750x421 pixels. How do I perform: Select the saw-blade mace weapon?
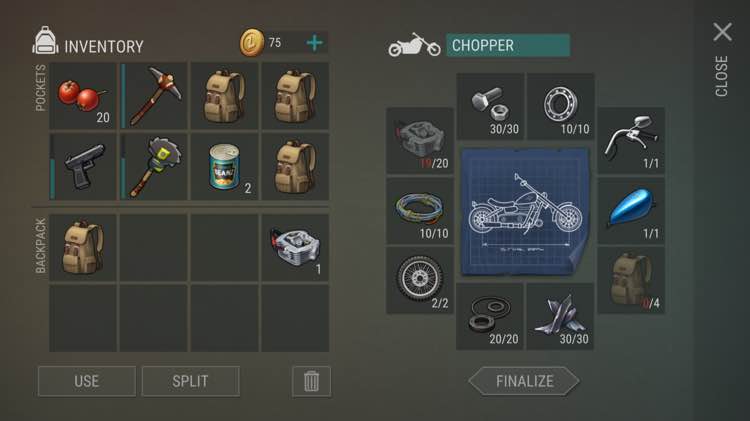(x=154, y=166)
